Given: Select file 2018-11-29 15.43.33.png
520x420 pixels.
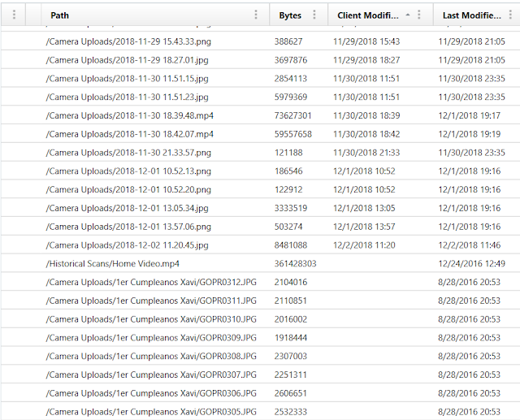Looking at the screenshot, I should click(128, 41).
